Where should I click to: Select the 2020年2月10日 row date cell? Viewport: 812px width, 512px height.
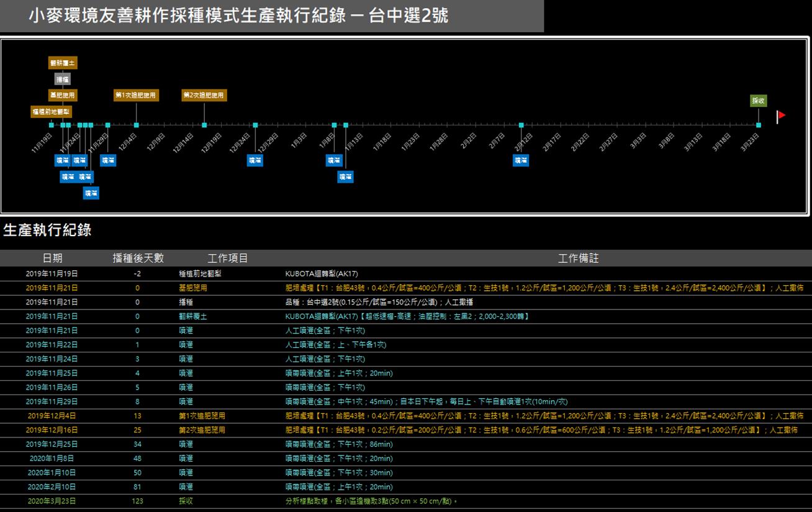click(x=52, y=487)
